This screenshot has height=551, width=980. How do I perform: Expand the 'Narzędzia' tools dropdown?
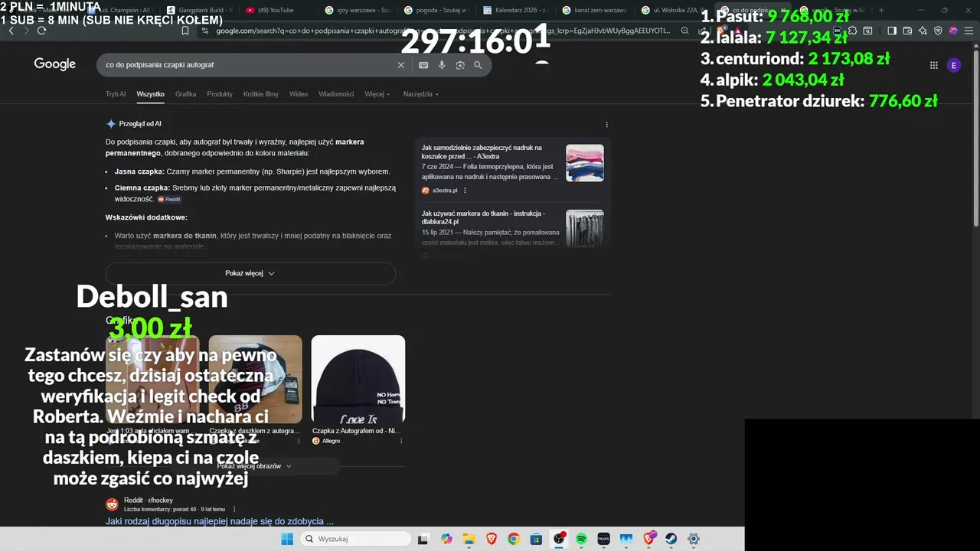[x=421, y=94]
